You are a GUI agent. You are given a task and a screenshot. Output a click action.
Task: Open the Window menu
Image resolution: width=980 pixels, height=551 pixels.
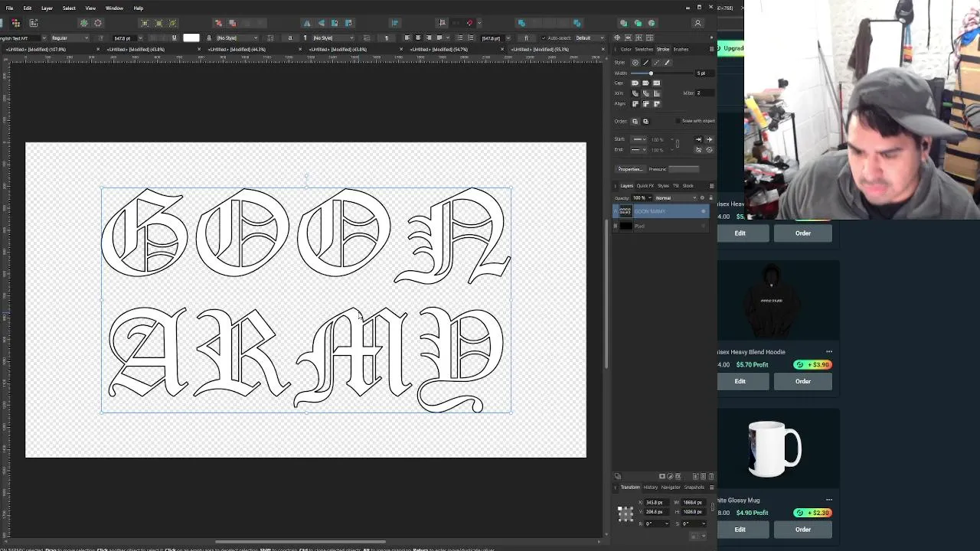114,8
